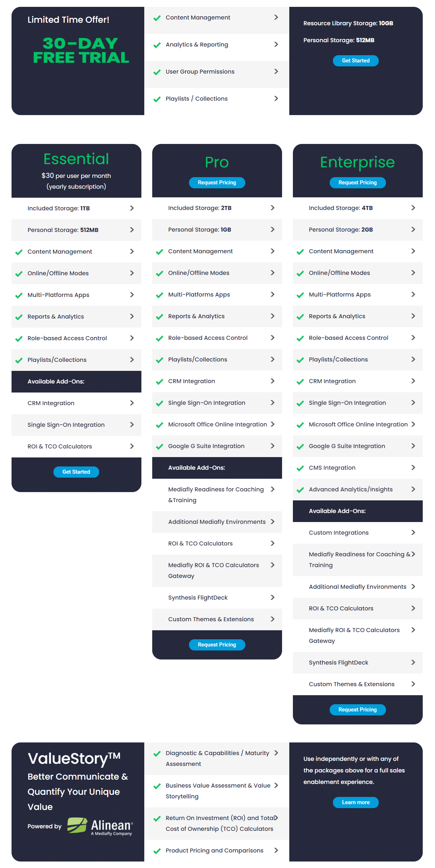Click Get Started in the Essential plan

point(76,472)
